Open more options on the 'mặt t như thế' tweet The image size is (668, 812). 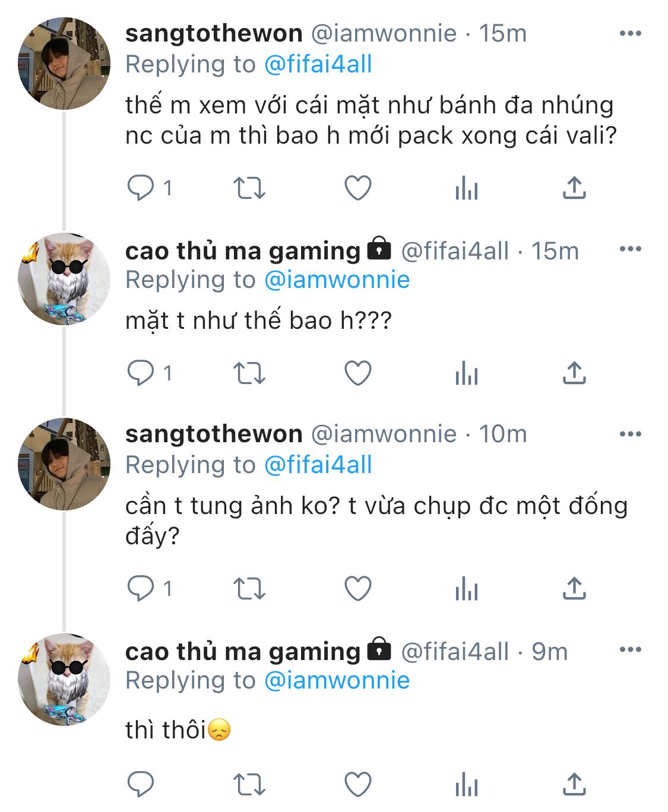click(x=630, y=249)
